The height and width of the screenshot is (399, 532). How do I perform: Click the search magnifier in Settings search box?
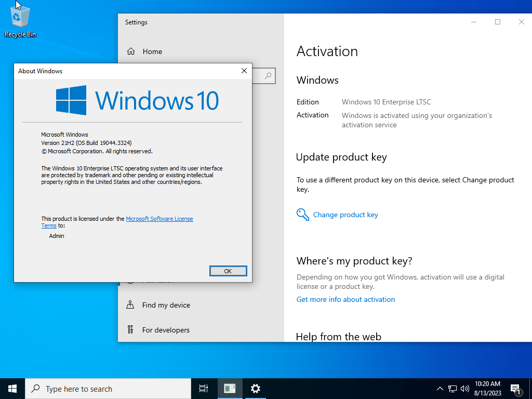(x=268, y=76)
